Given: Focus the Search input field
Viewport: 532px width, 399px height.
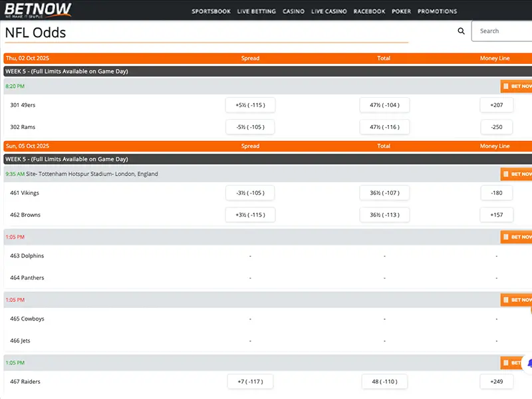Looking at the screenshot, I should tap(503, 31).
